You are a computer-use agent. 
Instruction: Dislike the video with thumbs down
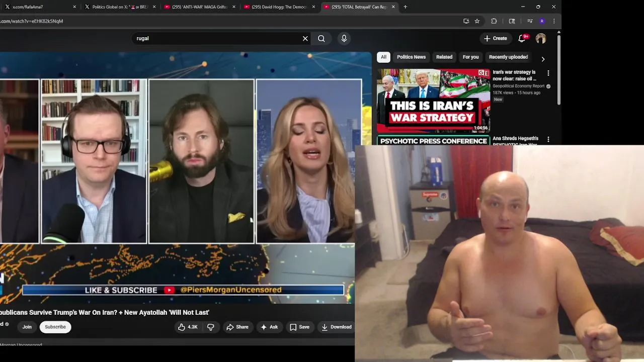(x=211, y=327)
